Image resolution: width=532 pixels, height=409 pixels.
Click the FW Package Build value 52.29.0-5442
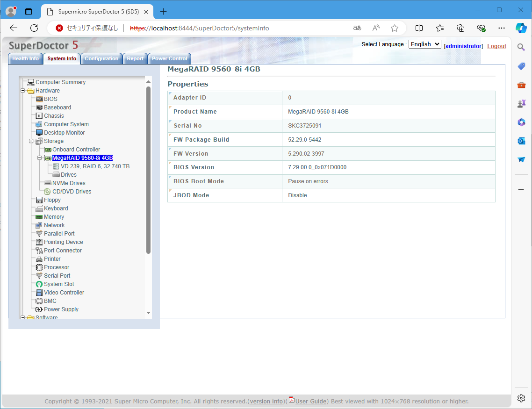tap(305, 140)
